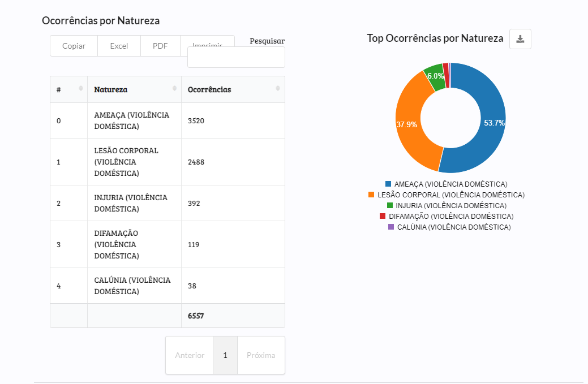This screenshot has width=588, height=384.
Task: Toggle CALÚNIA legend purple square
Action: click(391, 227)
